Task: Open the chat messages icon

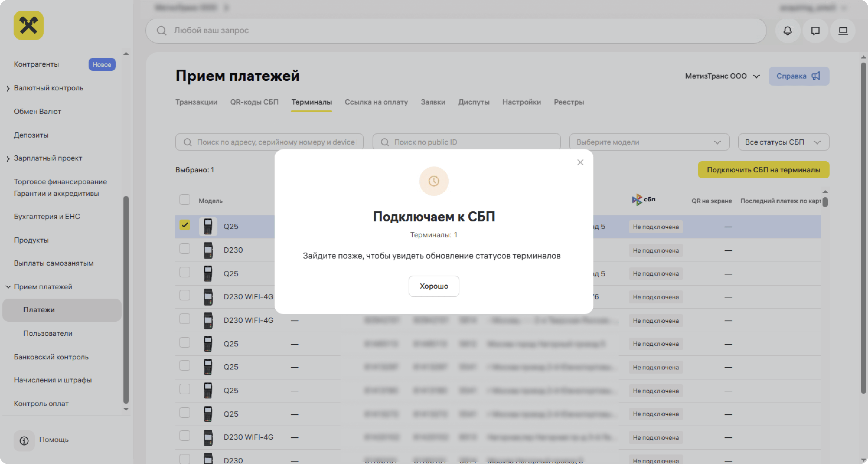Action: [815, 31]
